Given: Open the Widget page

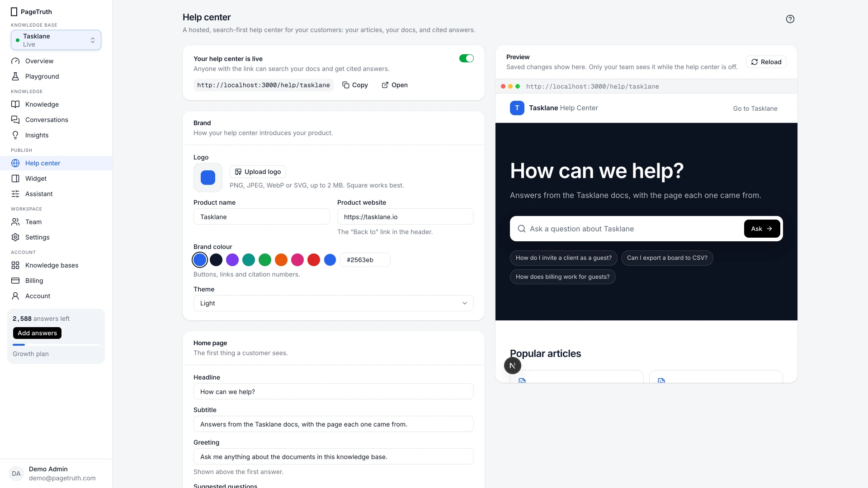Looking at the screenshot, I should (56, 178).
